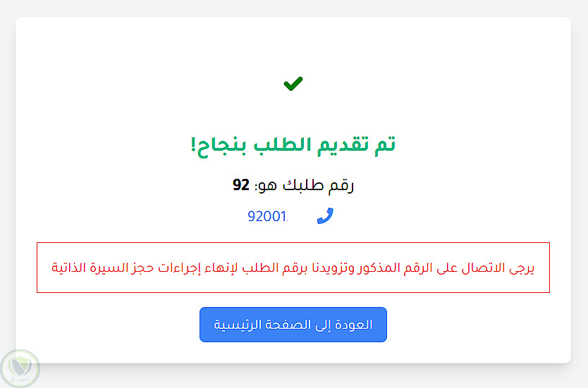Click the bold order number 92
Viewport: 588px width, 388px height.
(241, 185)
